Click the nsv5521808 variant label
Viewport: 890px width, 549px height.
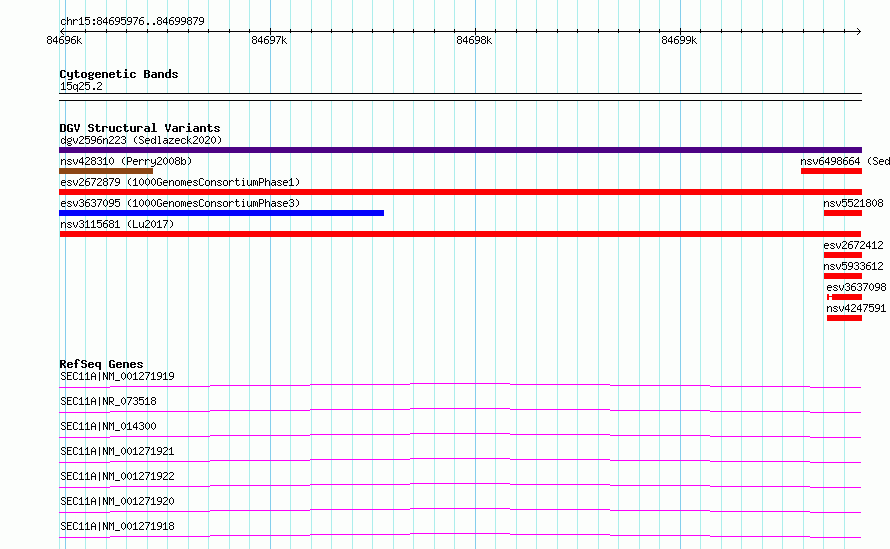(854, 203)
